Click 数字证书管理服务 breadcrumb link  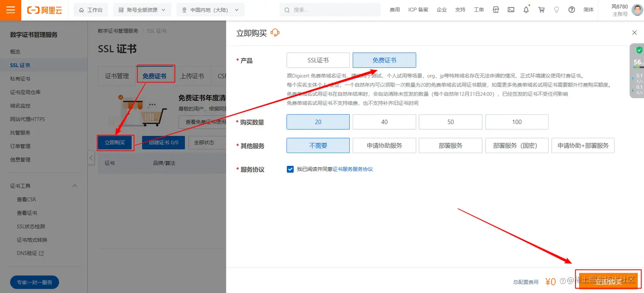[x=118, y=31]
